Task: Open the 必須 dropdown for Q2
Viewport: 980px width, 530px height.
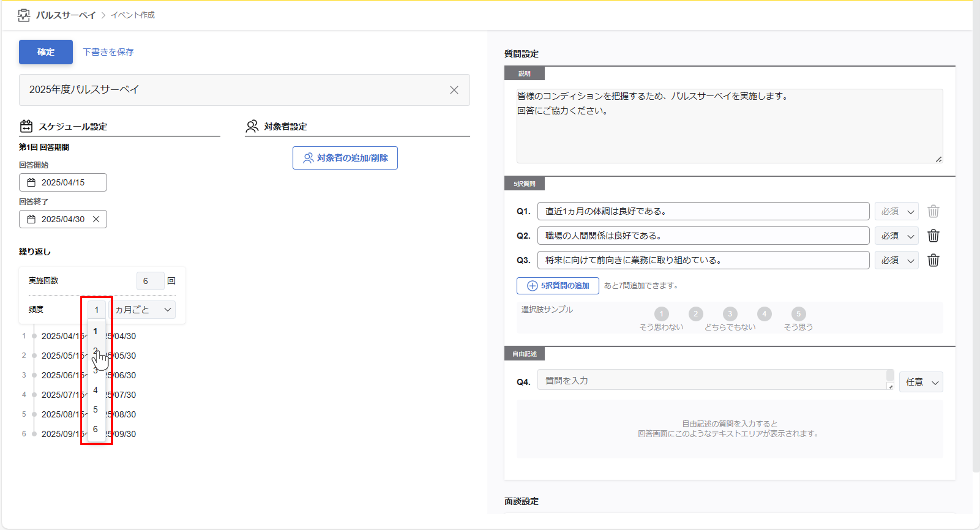Action: pos(897,236)
